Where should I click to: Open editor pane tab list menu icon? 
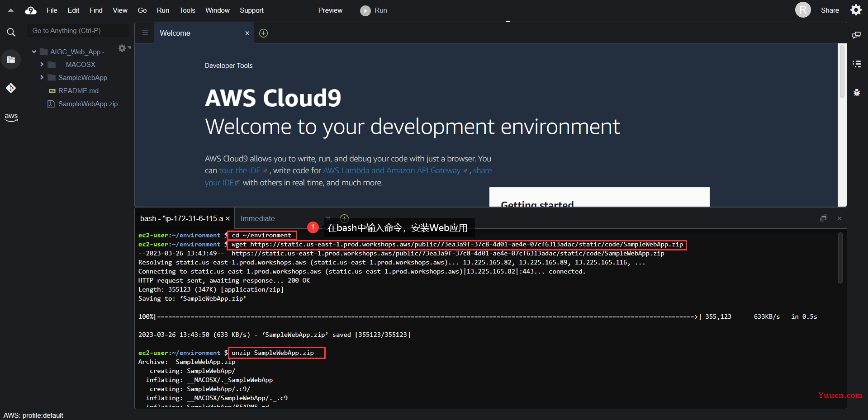(x=145, y=33)
